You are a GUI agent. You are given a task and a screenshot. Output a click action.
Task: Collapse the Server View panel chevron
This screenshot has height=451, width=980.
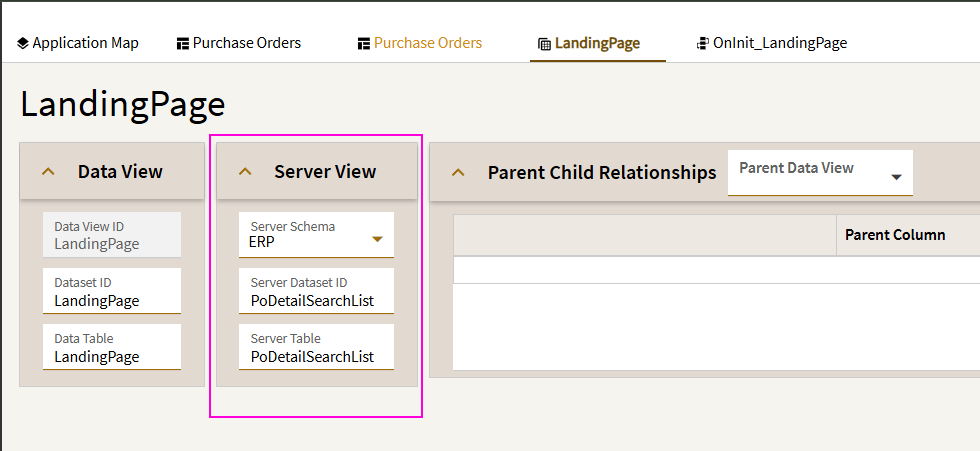click(246, 172)
